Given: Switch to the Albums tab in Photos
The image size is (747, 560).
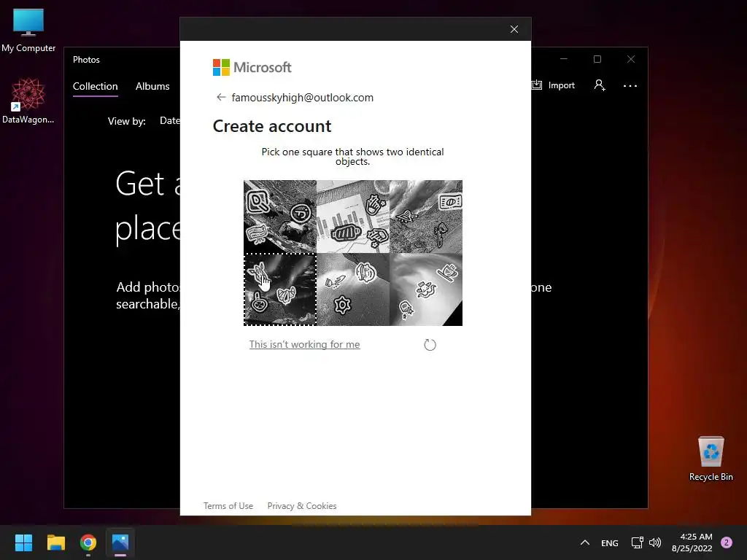Looking at the screenshot, I should click(x=152, y=86).
